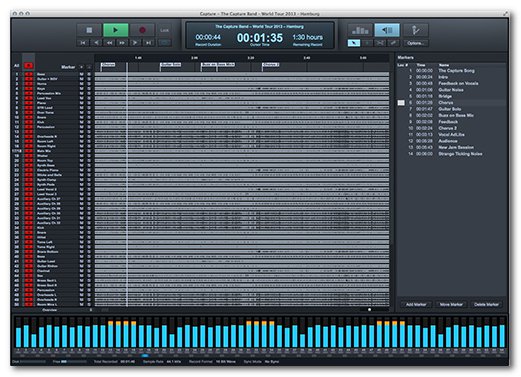Go to the end of the session
The image size is (521, 377).
point(148,43)
